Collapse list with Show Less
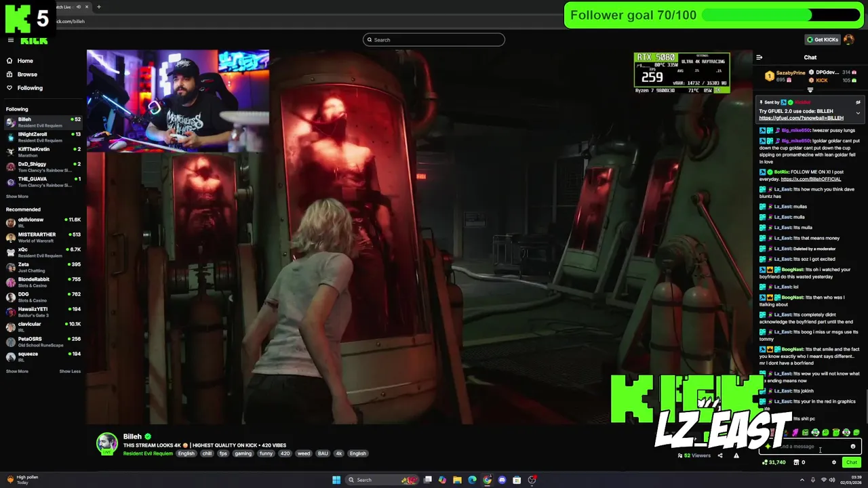Screen dimensions: 868x488 click(x=70, y=371)
